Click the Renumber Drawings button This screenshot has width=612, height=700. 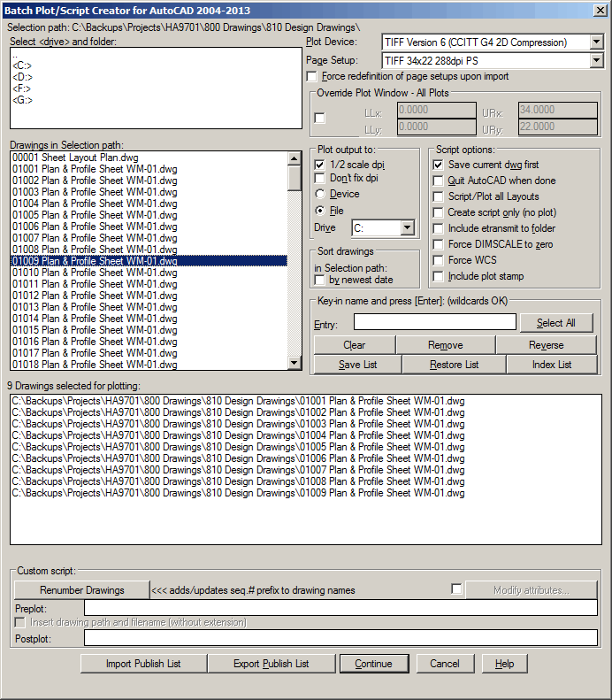[x=82, y=590]
